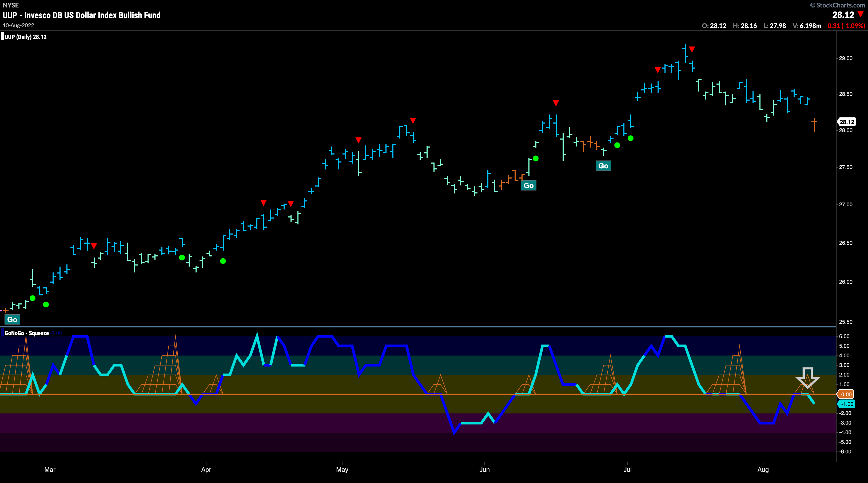Click the 10-Aug-2022 date text
The width and height of the screenshot is (868, 483).
(x=18, y=25)
